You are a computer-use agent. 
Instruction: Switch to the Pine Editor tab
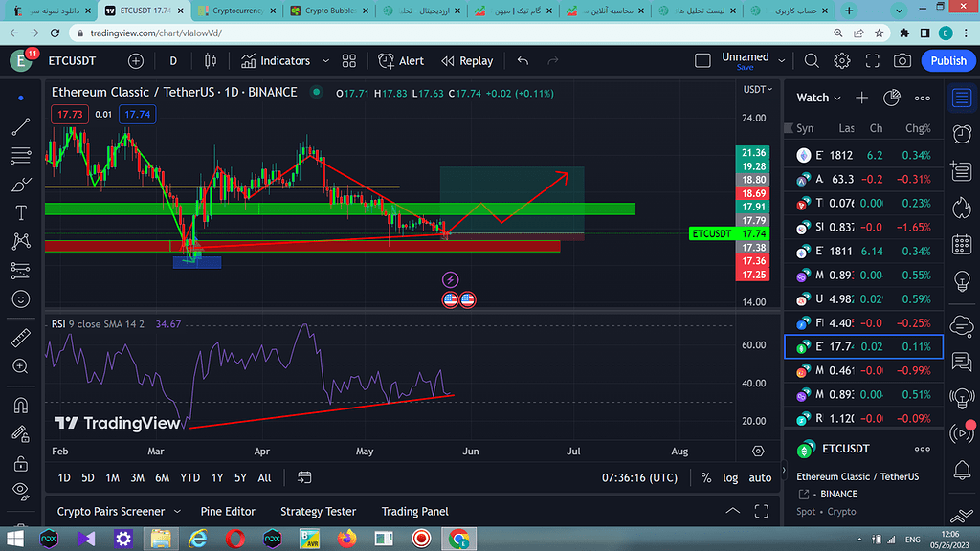tap(230, 512)
